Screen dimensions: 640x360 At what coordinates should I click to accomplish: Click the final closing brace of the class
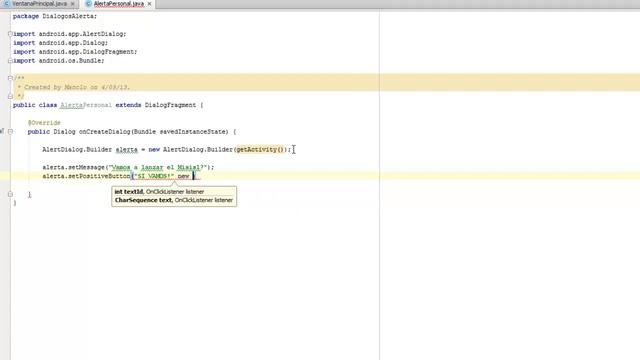click(15, 203)
